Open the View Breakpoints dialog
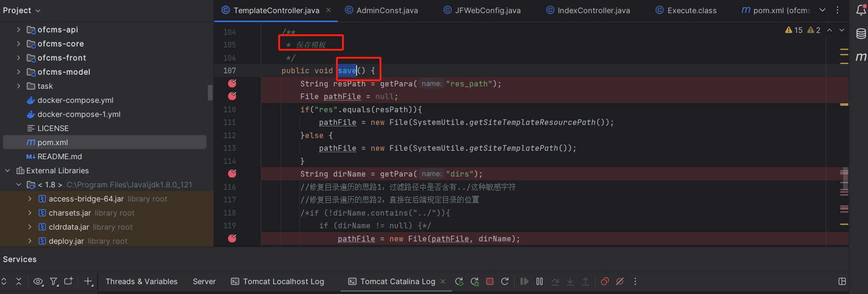Screen dimensions: 868x294 click(605, 281)
